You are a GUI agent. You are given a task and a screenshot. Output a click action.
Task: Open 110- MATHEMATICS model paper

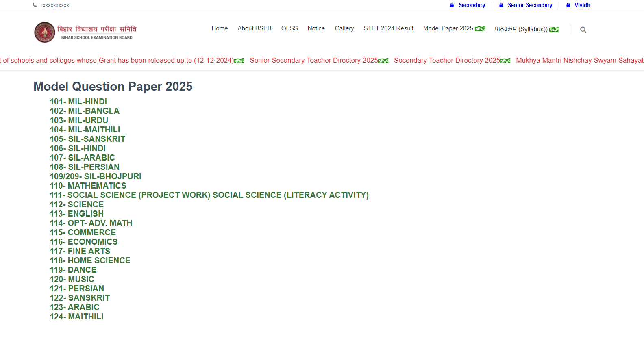tap(88, 186)
